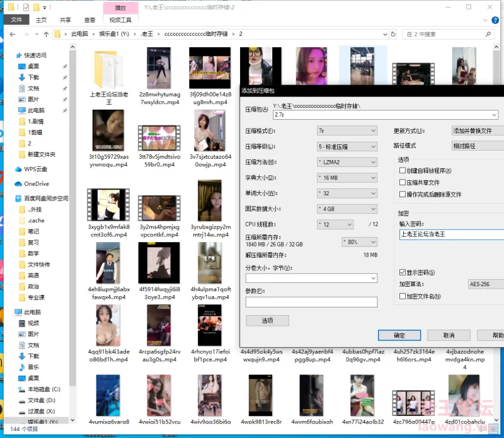
Task: Click the 确定 button
Action: tap(399, 335)
